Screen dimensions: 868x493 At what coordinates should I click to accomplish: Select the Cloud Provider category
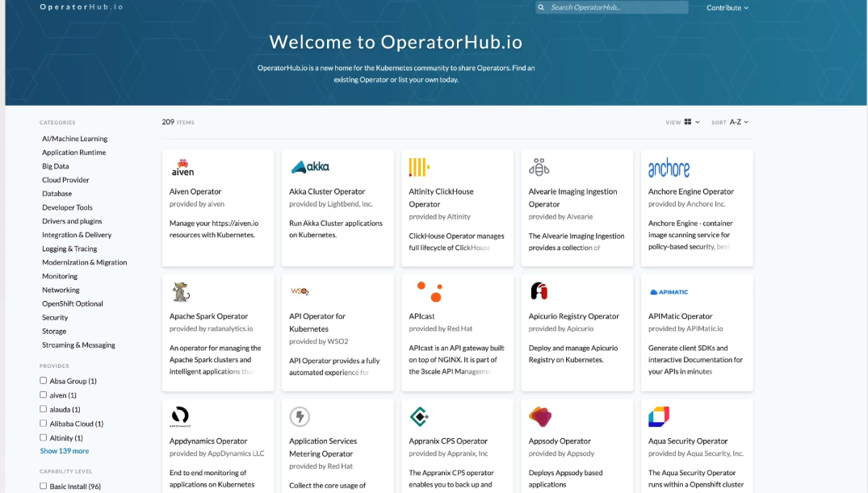[65, 180]
